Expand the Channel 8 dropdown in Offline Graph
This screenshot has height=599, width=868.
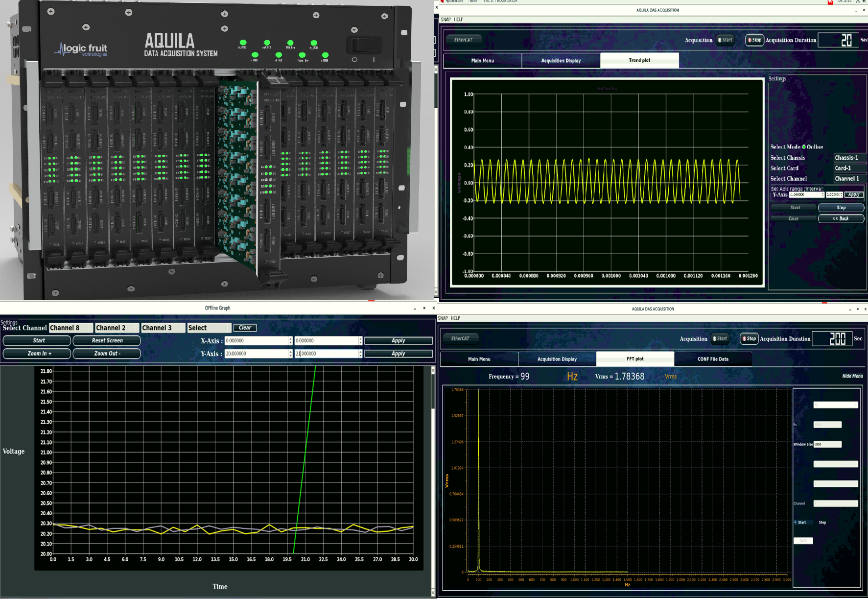click(x=70, y=328)
